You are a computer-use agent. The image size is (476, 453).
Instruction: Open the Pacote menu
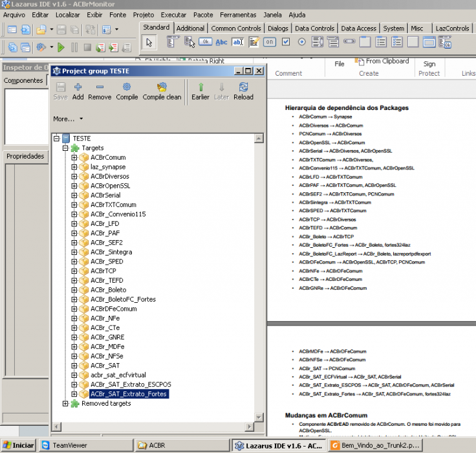coord(203,15)
